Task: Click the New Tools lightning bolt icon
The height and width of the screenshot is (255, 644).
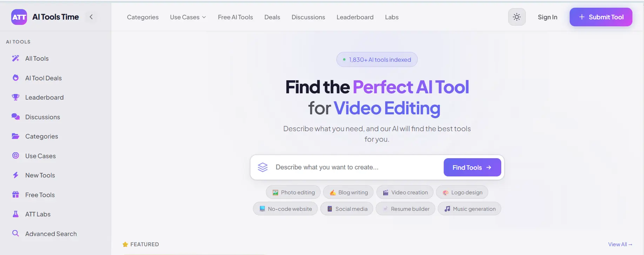Action: (x=15, y=175)
